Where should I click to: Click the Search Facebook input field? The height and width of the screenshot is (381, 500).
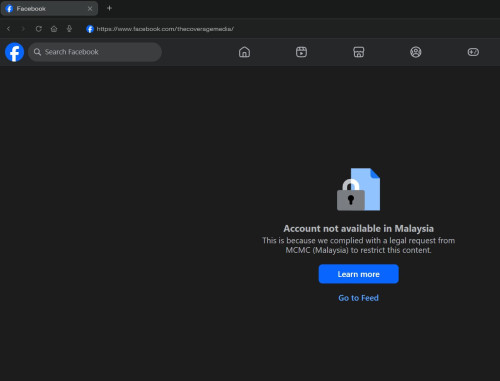click(95, 52)
